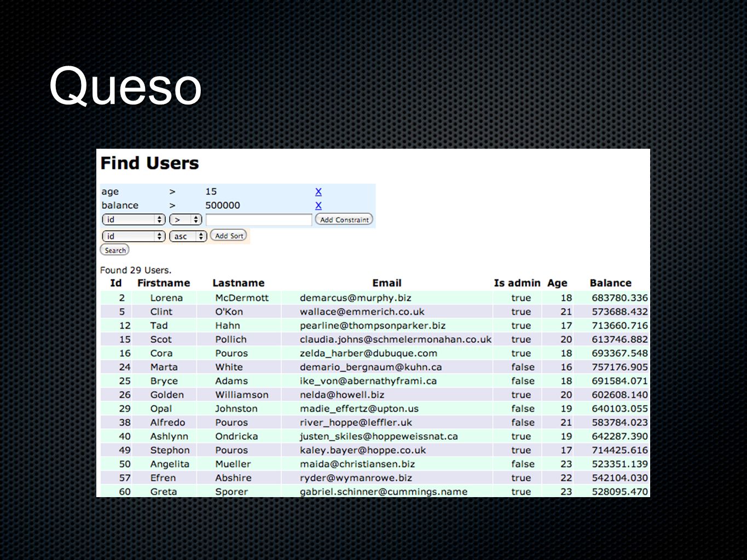
Task: Select the firstname cell Alfredo
Action: (167, 423)
